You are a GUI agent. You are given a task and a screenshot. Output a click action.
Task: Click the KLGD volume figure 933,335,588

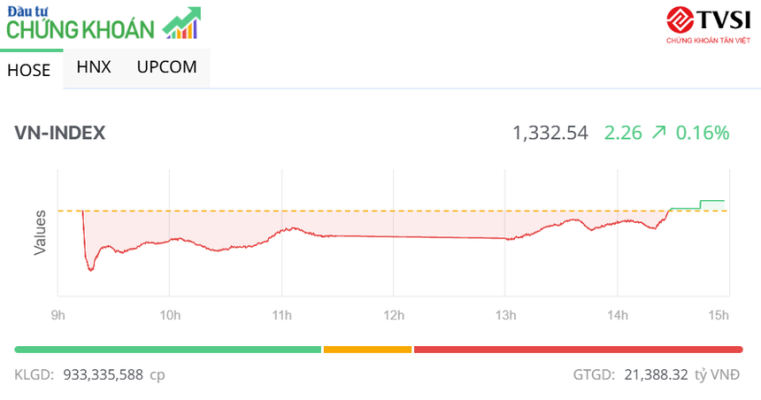103,375
